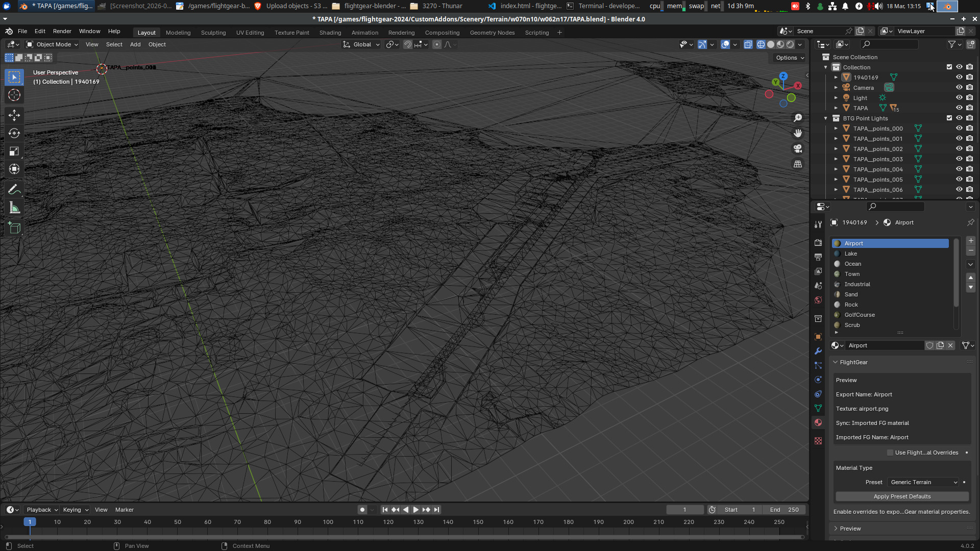The image size is (980, 551).
Task: Open the Object Mode dropdown
Action: [x=52, y=44]
